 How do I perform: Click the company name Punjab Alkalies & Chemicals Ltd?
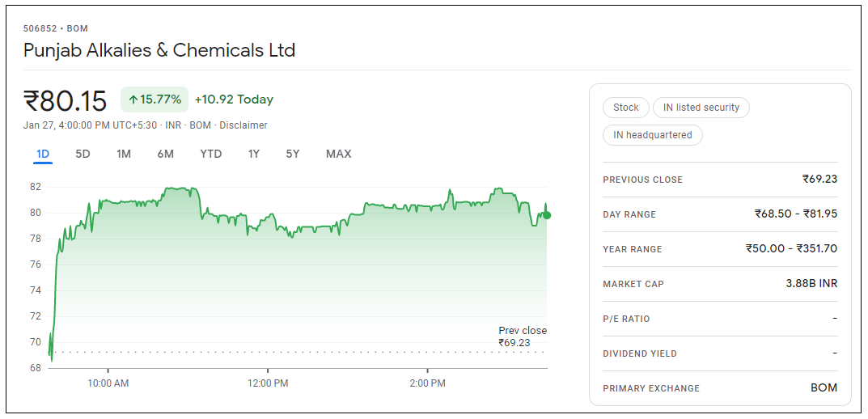tap(159, 50)
